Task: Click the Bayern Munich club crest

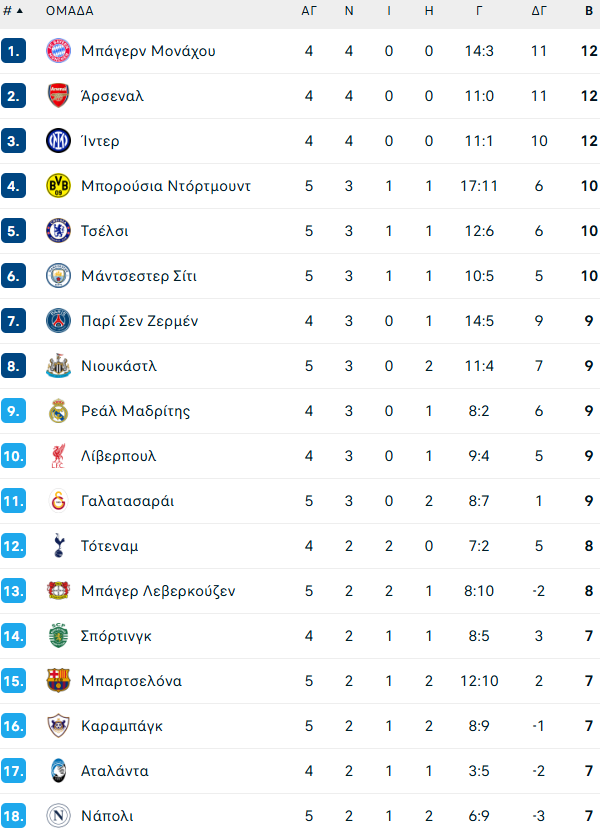Action: 59,51
